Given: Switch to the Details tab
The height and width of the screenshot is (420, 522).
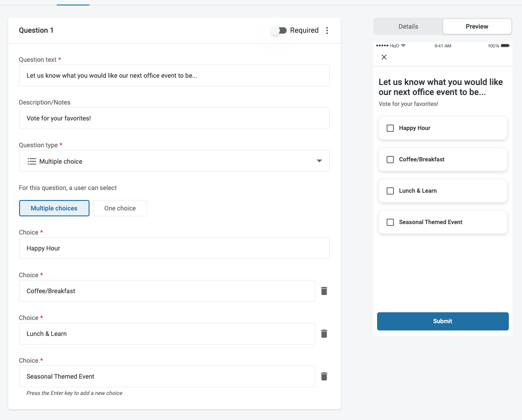Looking at the screenshot, I should [x=408, y=26].
